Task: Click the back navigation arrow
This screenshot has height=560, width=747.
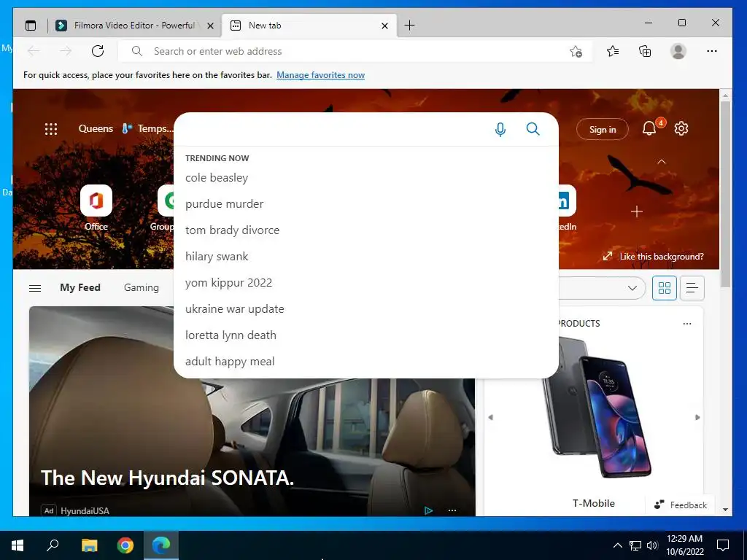Action: coord(34,51)
